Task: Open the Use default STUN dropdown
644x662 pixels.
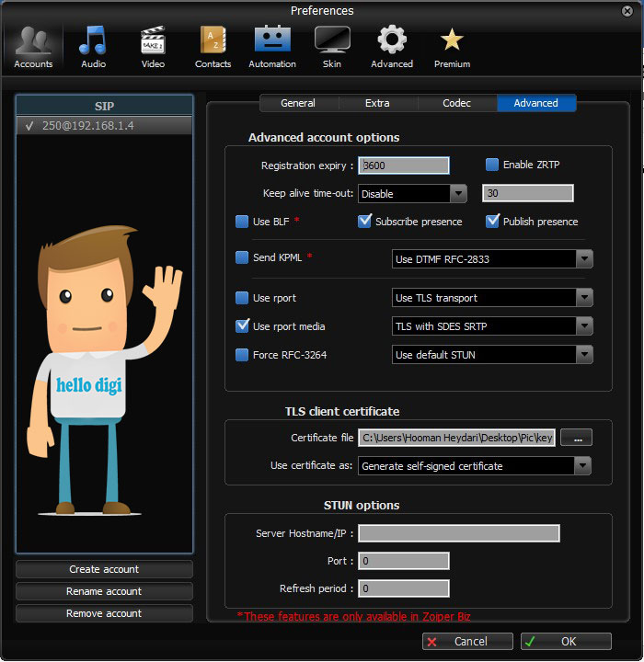Action: (x=492, y=355)
